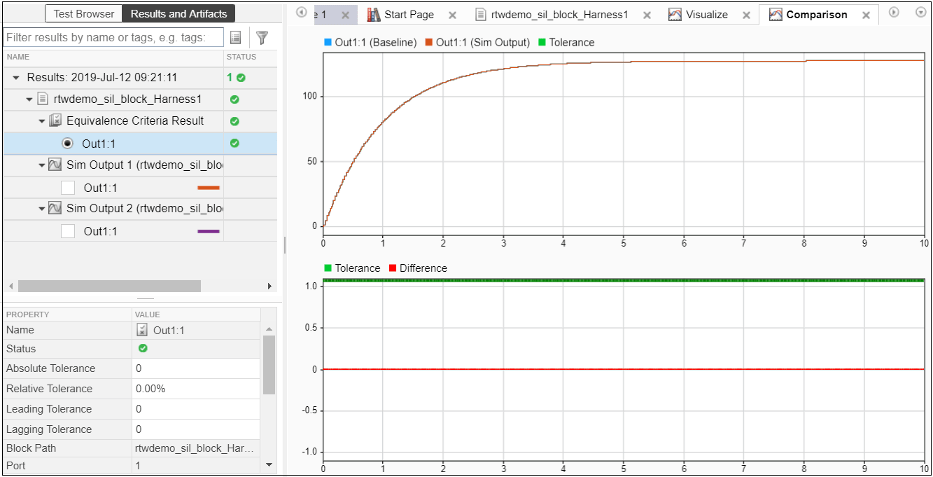Select the Comparison tab
This screenshot has height=477, width=933.
816,14
